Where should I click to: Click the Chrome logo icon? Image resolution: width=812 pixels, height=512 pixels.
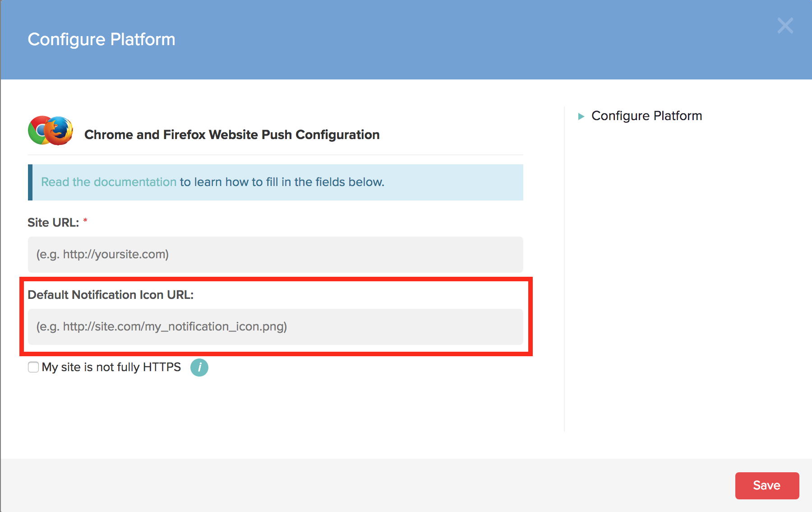37,130
